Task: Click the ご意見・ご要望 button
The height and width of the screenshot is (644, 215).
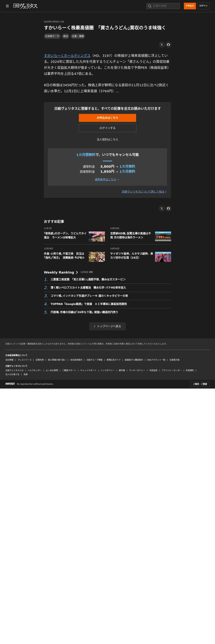Action: 200,384
